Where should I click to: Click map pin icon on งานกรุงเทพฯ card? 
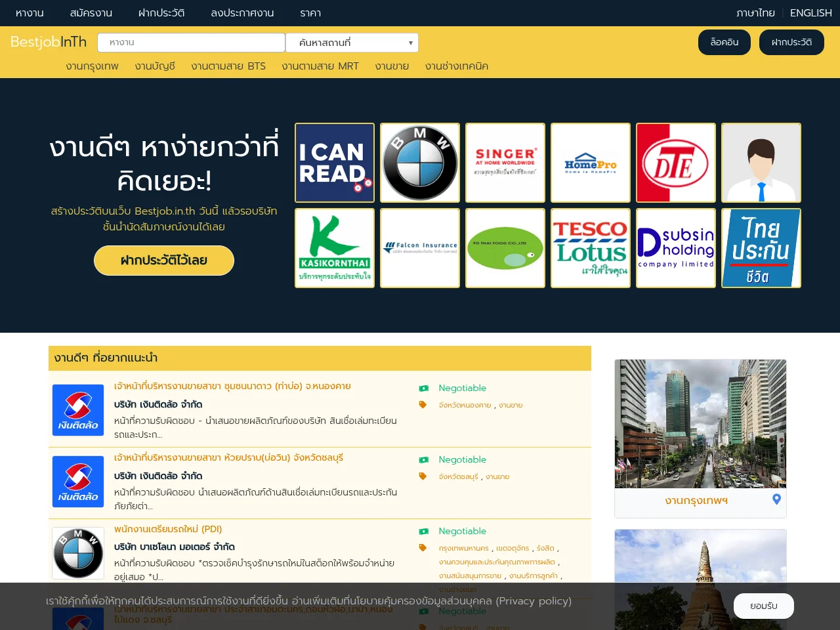pyautogui.click(x=776, y=499)
